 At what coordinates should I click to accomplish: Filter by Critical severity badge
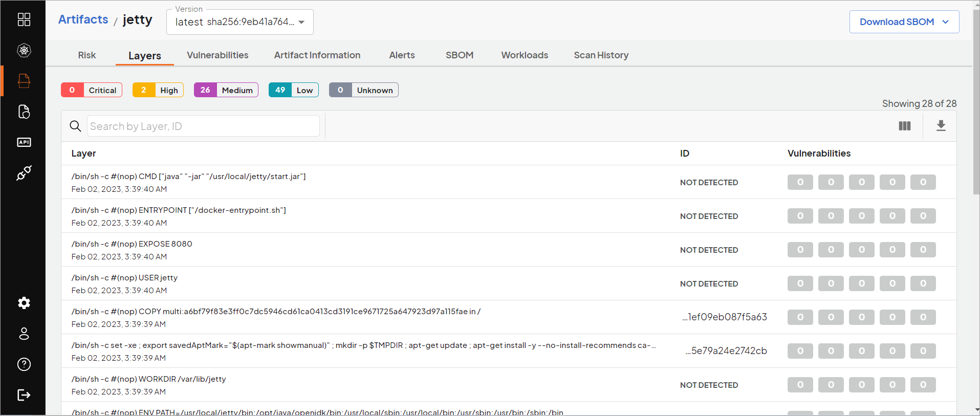92,90
